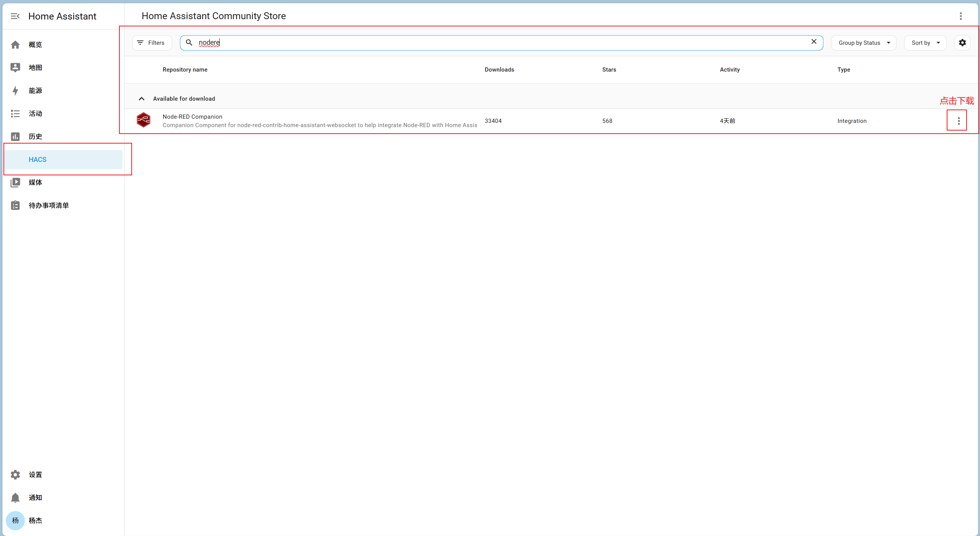Open the 历史 history page

coord(35,137)
